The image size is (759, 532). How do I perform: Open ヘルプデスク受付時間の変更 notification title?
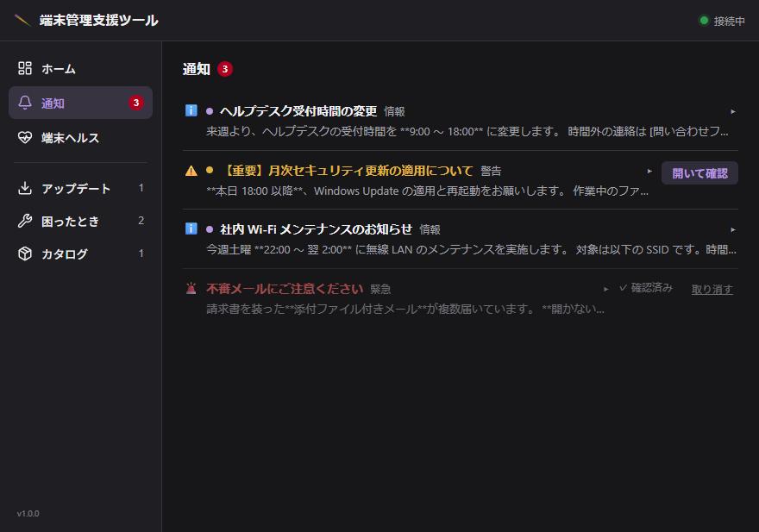(298, 111)
